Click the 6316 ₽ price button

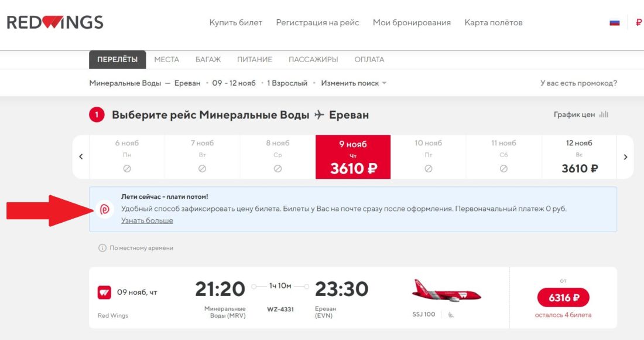[563, 297]
